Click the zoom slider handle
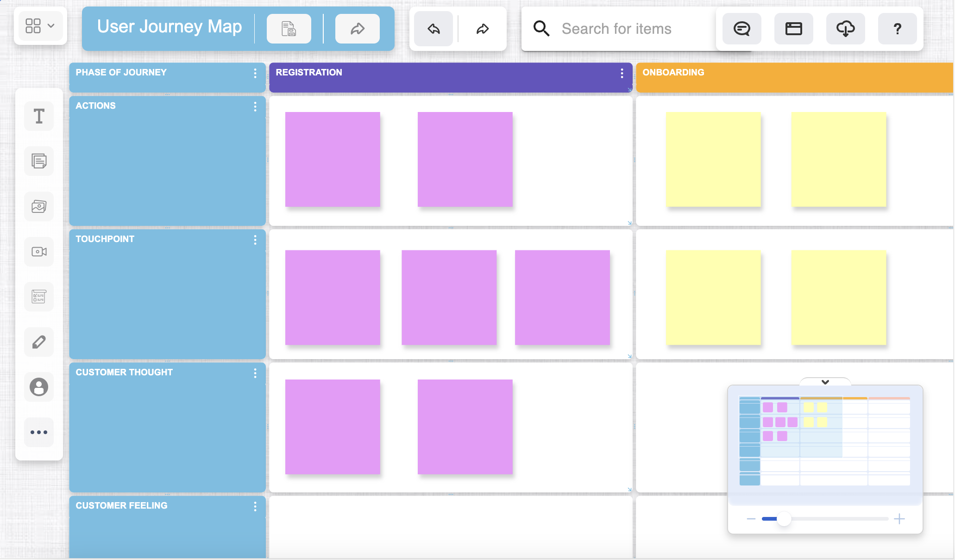 (784, 519)
